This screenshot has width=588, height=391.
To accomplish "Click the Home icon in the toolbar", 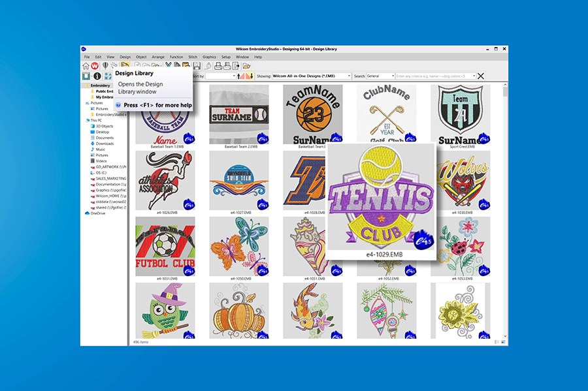I will click(86, 66).
